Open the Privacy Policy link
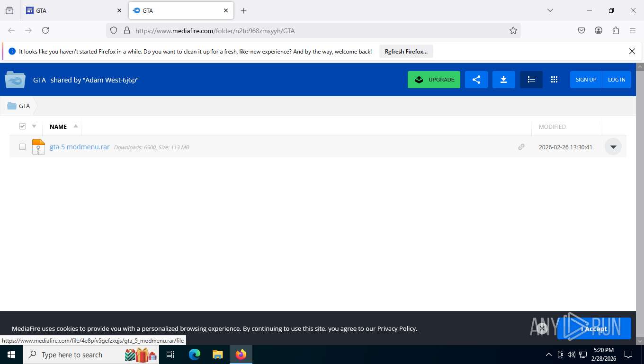Image resolution: width=644 pixels, height=364 pixels. point(397,328)
